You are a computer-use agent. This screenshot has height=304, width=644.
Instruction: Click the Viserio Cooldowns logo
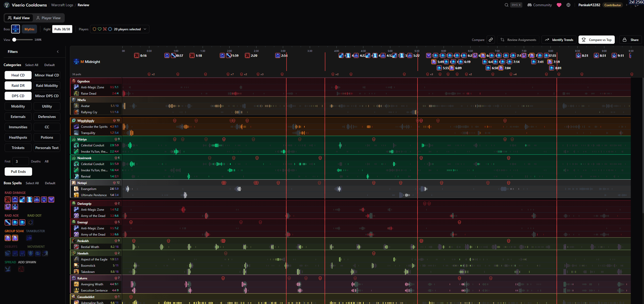pyautogui.click(x=7, y=5)
